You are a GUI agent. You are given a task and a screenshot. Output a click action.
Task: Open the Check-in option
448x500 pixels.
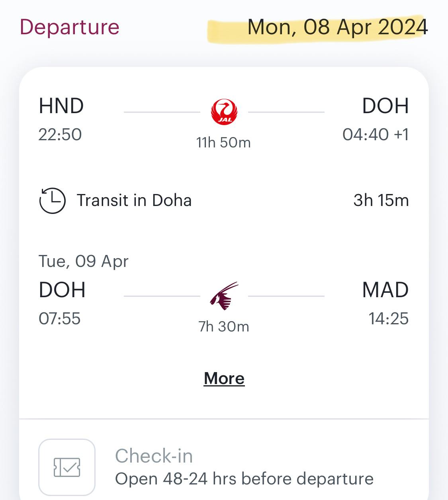coord(154,456)
